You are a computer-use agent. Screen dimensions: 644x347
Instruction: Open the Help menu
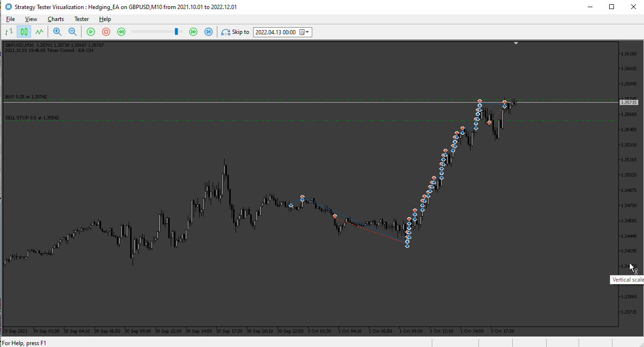(105, 19)
